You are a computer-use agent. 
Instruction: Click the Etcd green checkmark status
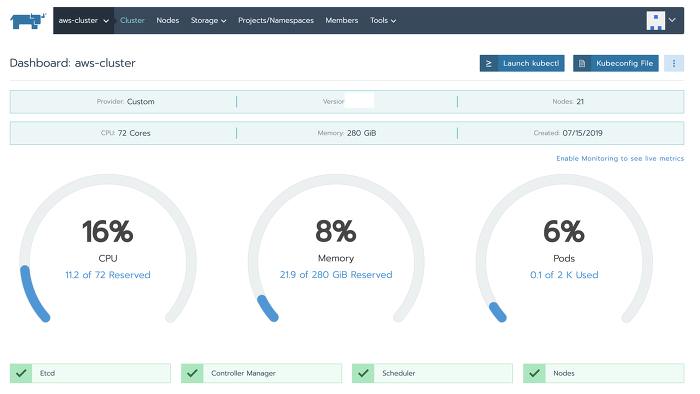pyautogui.click(x=21, y=373)
